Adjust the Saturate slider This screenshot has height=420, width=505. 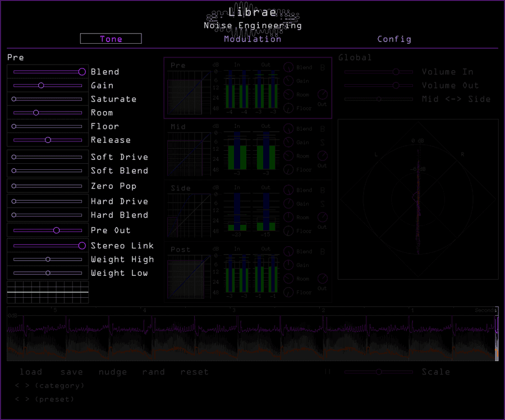(48, 99)
